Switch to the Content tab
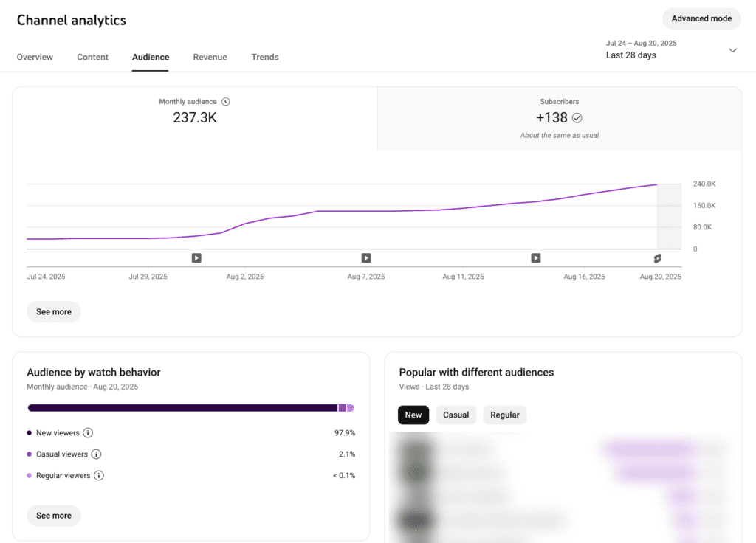The image size is (756, 543). pos(92,57)
